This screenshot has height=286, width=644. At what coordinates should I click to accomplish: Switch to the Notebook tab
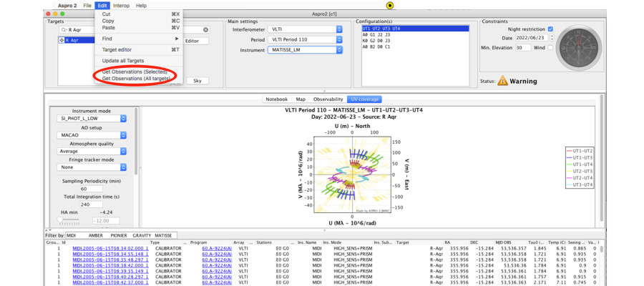coord(276,99)
